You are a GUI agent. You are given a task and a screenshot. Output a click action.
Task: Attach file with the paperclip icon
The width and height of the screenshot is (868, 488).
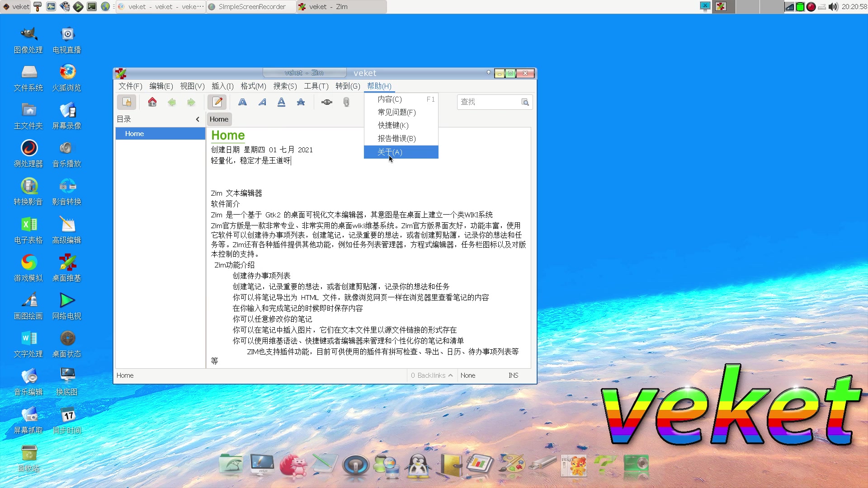coord(346,102)
